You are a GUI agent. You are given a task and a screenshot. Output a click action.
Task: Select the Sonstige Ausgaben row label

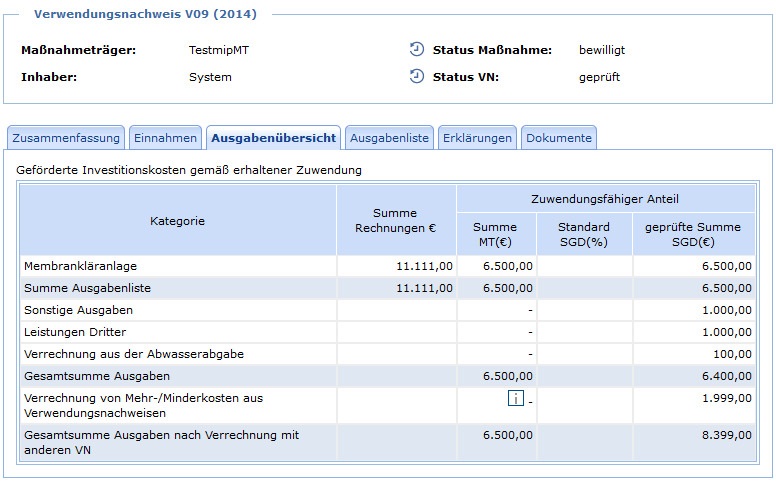(78, 310)
